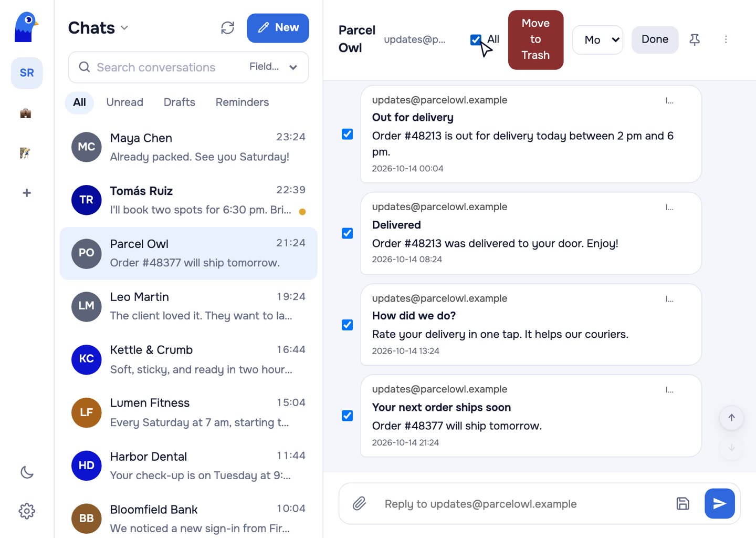Switch to the Reminders tab
The width and height of the screenshot is (756, 538).
(x=242, y=102)
